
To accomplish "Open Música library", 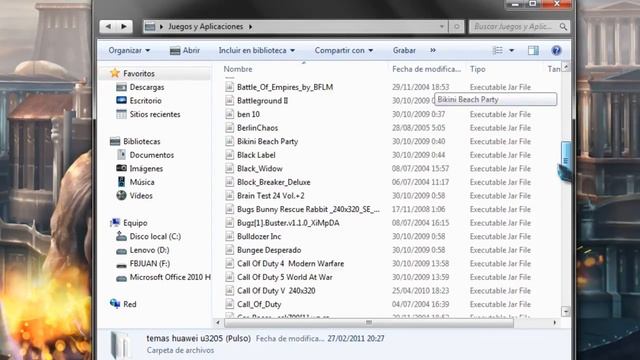I will [142, 182].
